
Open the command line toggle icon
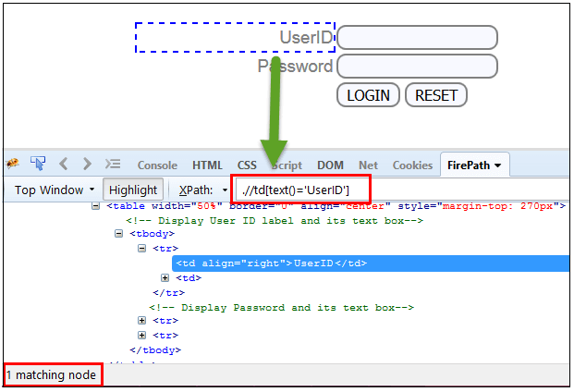(x=113, y=165)
